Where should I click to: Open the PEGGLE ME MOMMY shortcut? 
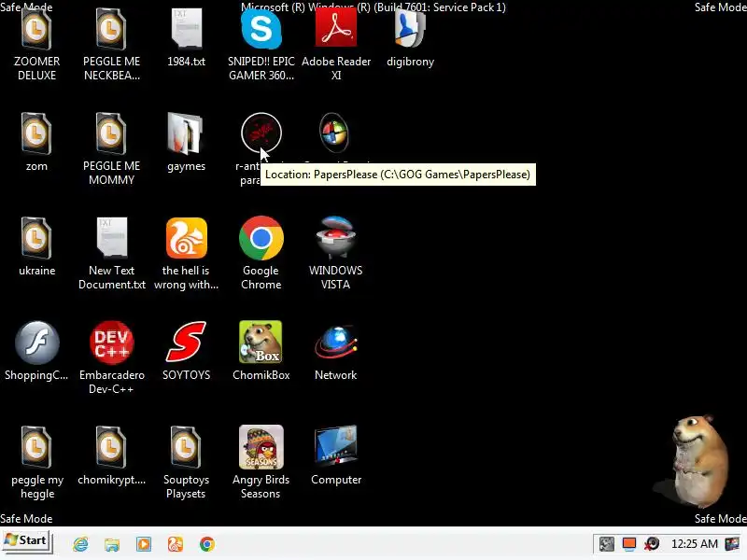coord(111,133)
